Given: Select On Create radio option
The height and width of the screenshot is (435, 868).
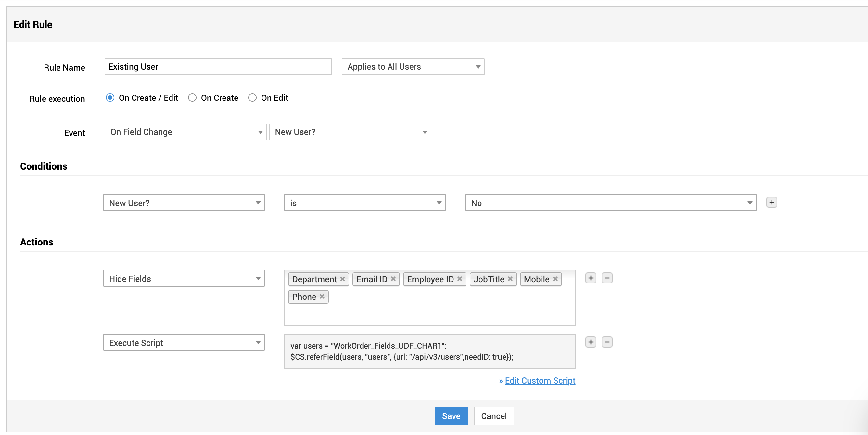Looking at the screenshot, I should (192, 98).
